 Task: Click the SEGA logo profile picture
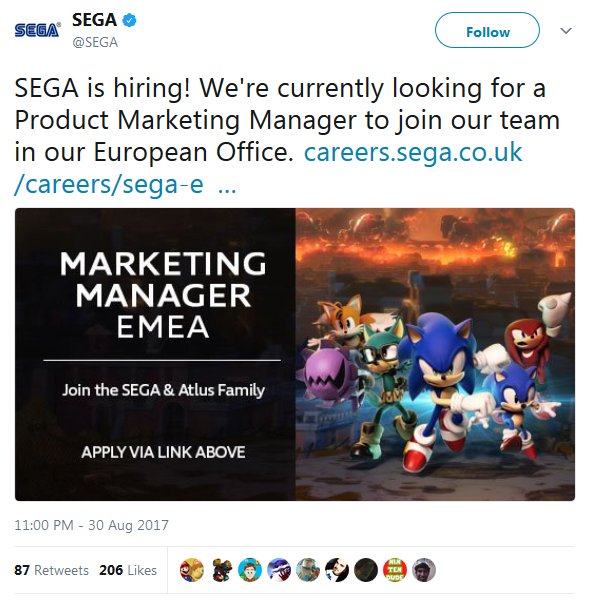point(37,30)
